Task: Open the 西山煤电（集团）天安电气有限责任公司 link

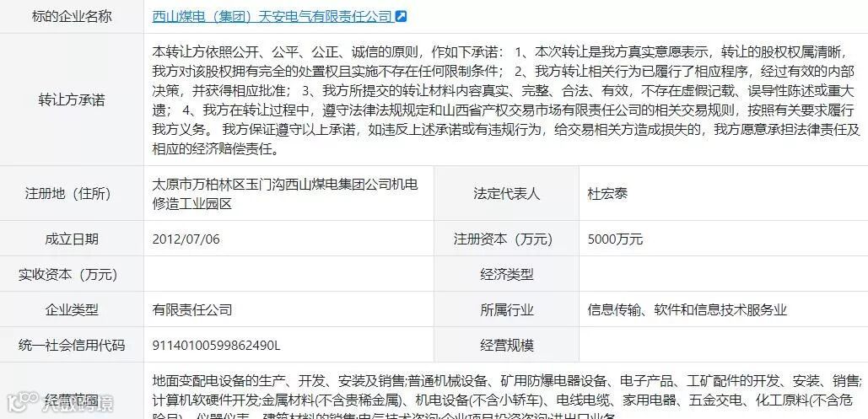Action: tap(272, 17)
